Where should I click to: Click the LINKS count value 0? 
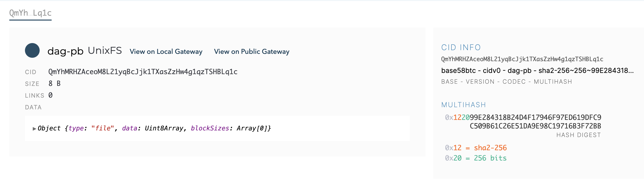(x=50, y=95)
